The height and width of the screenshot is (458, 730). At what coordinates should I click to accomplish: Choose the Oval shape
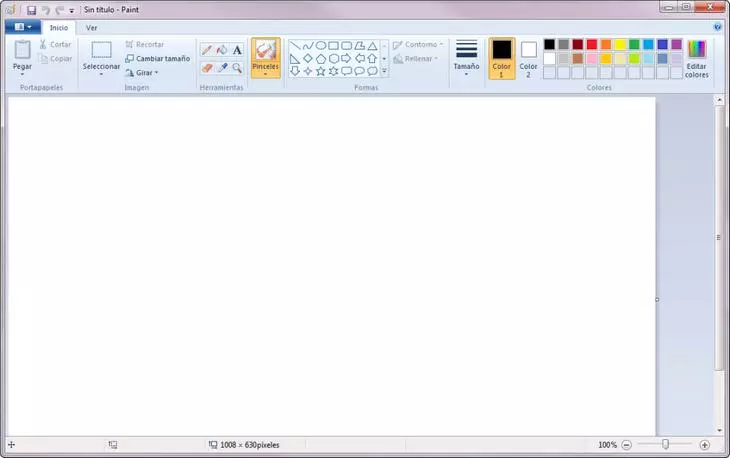321,46
